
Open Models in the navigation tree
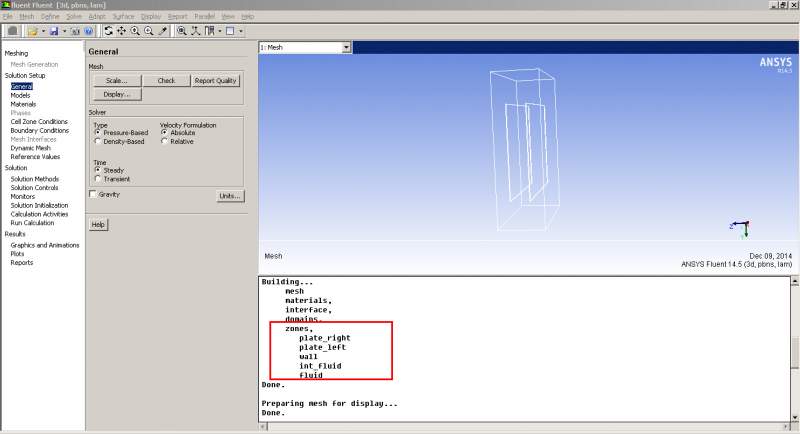click(x=20, y=95)
